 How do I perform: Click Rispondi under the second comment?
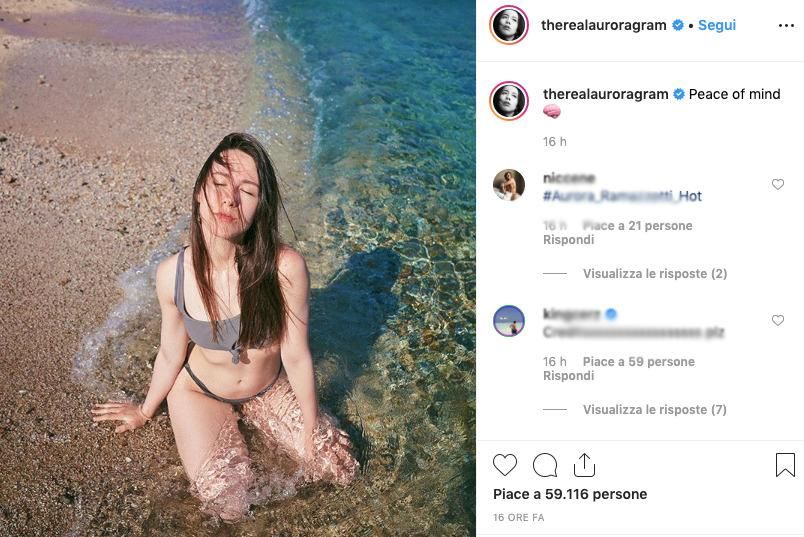[x=568, y=375]
